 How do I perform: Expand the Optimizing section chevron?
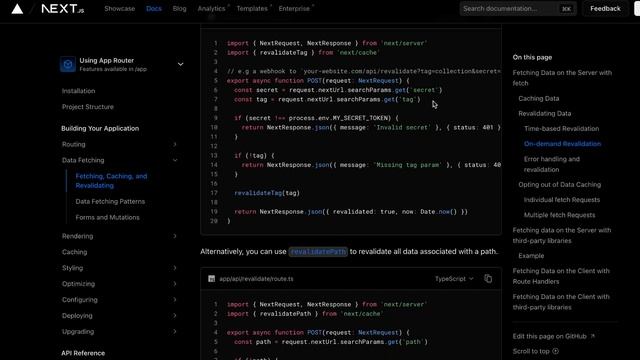coord(175,284)
